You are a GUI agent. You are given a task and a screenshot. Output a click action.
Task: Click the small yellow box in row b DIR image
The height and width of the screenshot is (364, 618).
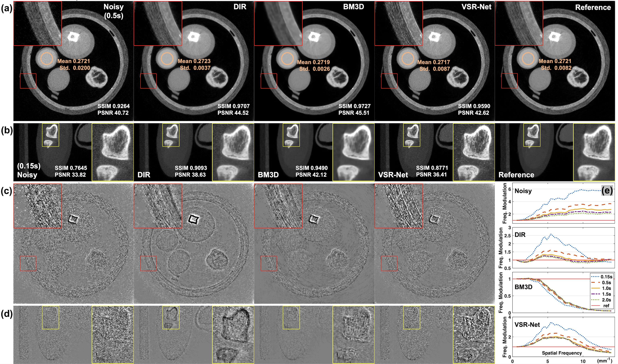(x=171, y=135)
